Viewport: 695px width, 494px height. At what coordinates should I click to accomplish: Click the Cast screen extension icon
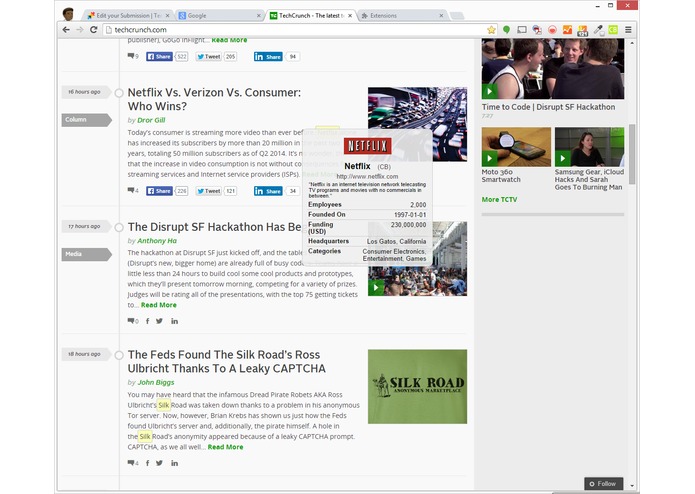[522, 30]
